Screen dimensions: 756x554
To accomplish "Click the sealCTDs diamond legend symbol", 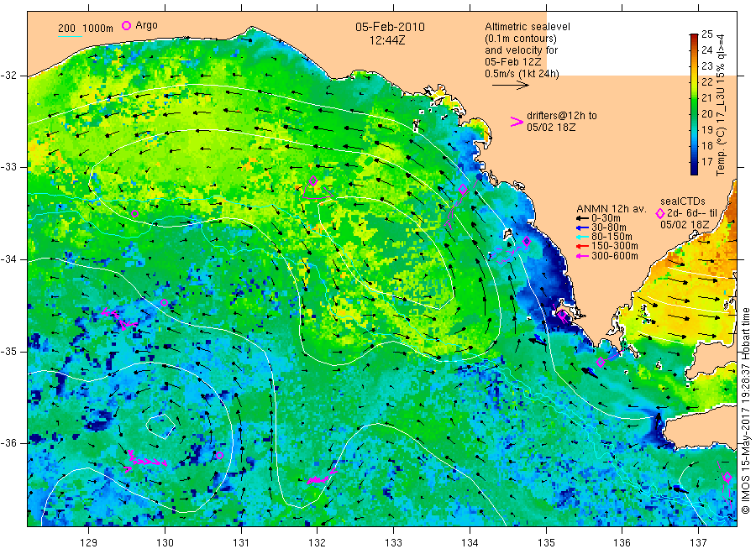I will pyautogui.click(x=660, y=213).
